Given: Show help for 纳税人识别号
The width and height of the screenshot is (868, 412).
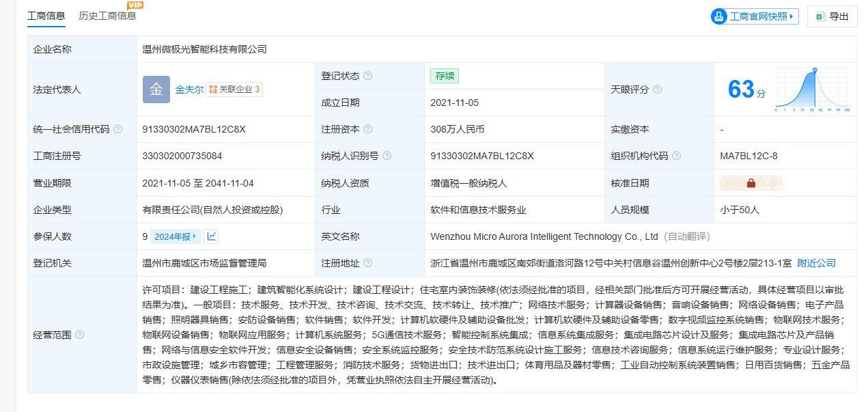Looking at the screenshot, I should coord(387,156).
